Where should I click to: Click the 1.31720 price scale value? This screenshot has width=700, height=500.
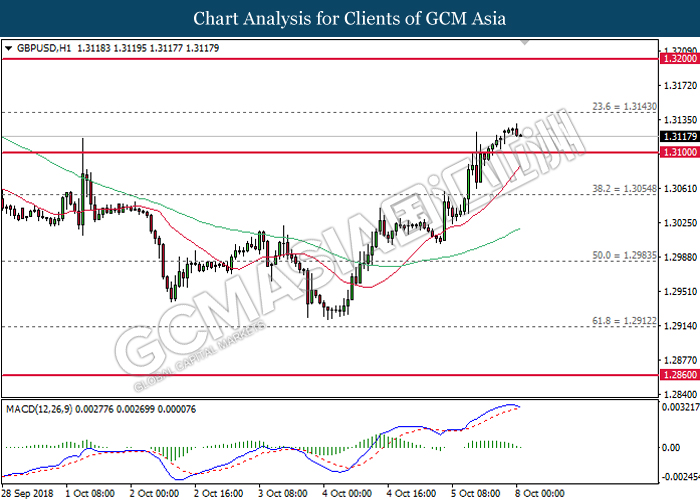click(680, 85)
